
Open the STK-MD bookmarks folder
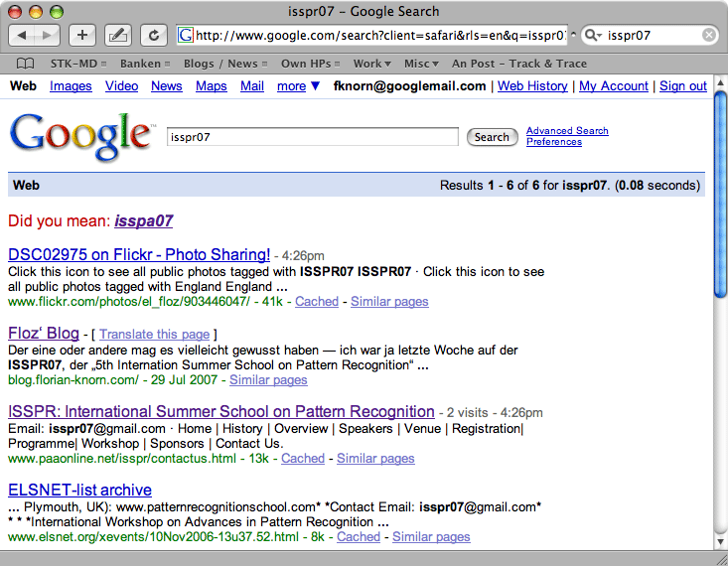point(78,64)
